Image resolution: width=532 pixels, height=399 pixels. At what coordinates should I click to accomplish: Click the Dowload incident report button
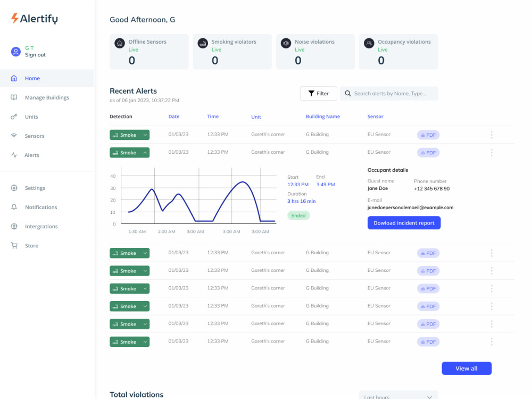pos(404,223)
